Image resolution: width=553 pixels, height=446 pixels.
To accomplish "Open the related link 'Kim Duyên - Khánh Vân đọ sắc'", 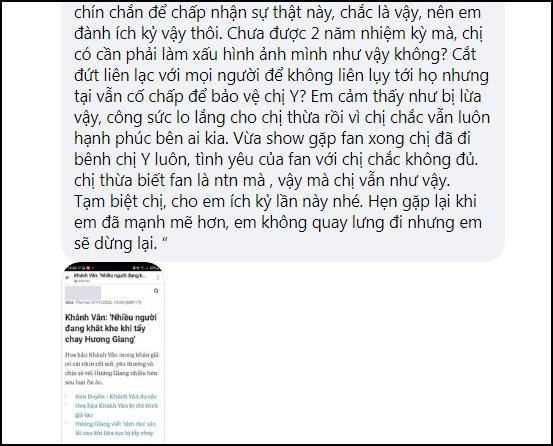I will click(x=116, y=397).
